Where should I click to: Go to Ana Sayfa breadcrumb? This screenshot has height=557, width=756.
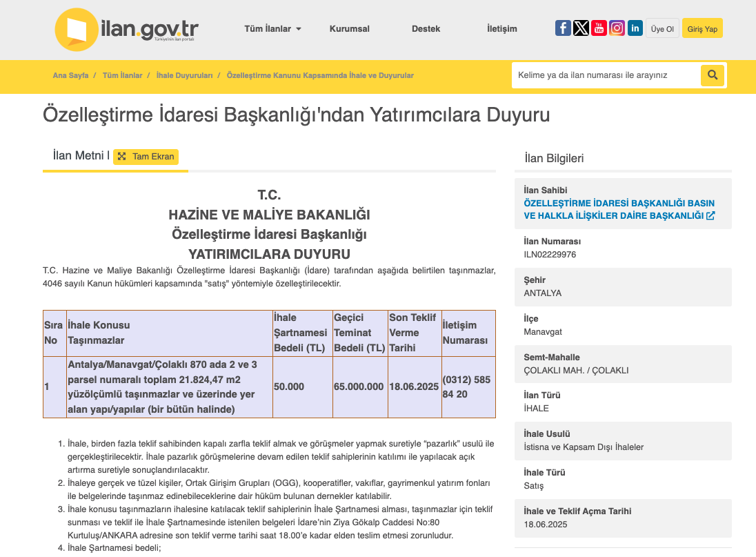click(70, 75)
